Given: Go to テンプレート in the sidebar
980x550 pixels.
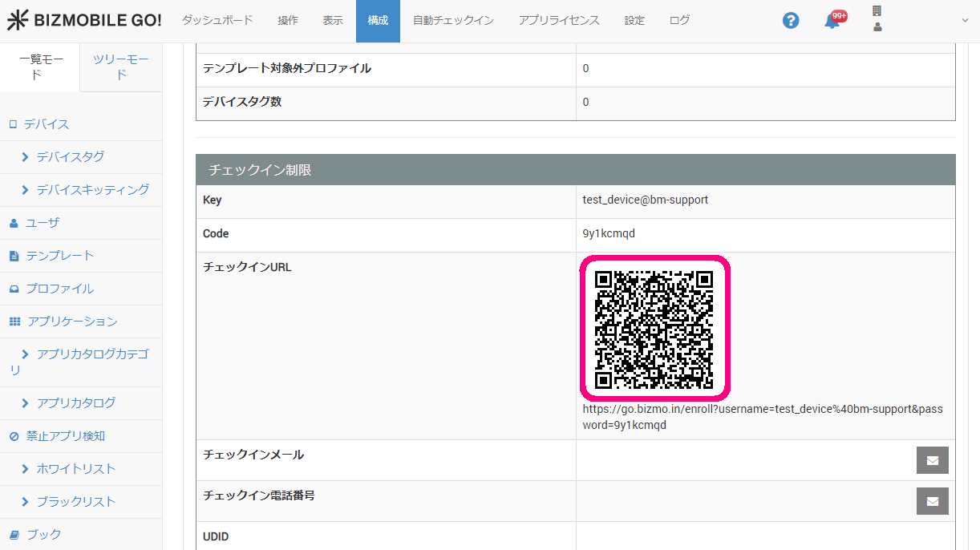Looking at the screenshot, I should coord(59,256).
